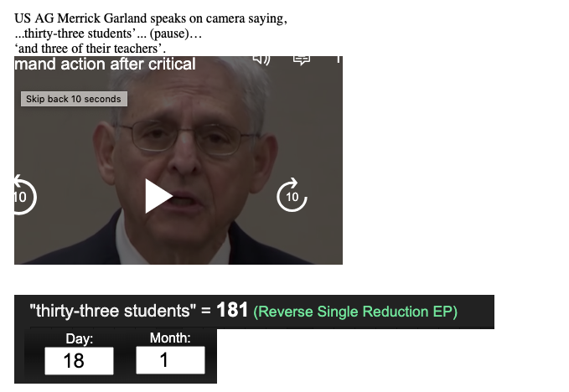Mute the video using the speaker icon
Viewport: 569px width, 392px height.
pyautogui.click(x=261, y=59)
